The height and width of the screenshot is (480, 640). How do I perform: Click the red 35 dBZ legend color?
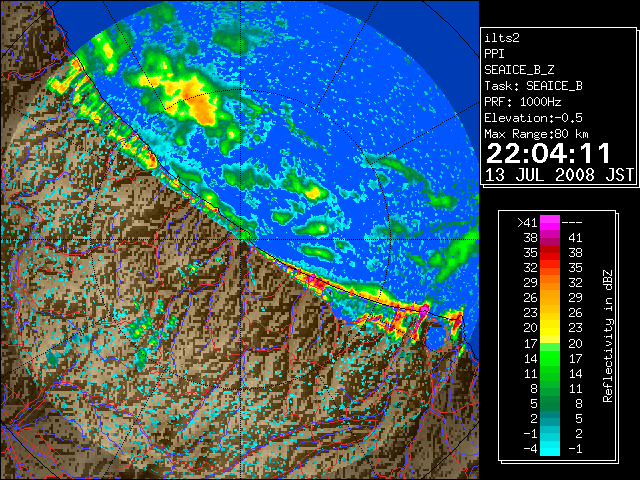[550, 253]
